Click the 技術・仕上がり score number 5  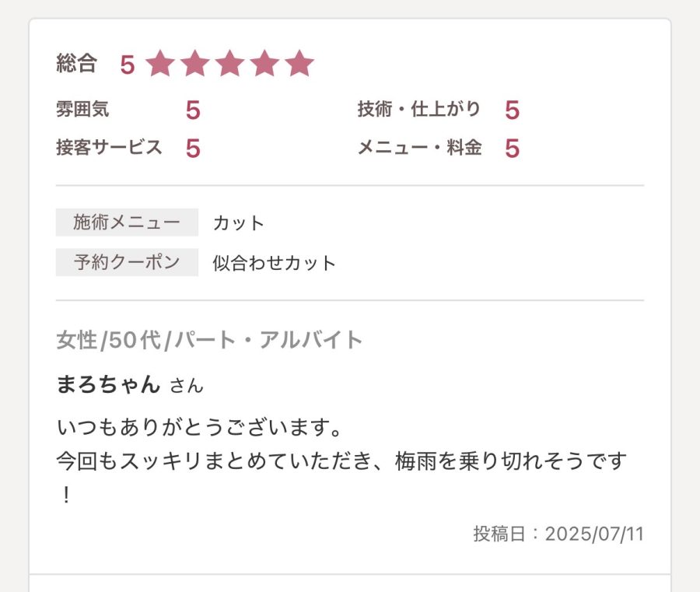click(x=512, y=110)
